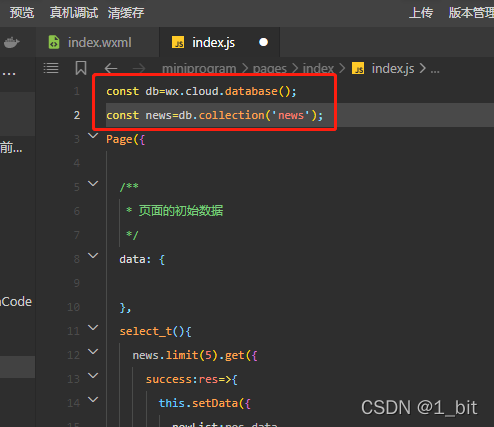Click the 真机调试 button
Viewport: 494px width, 427px height.
click(x=74, y=13)
